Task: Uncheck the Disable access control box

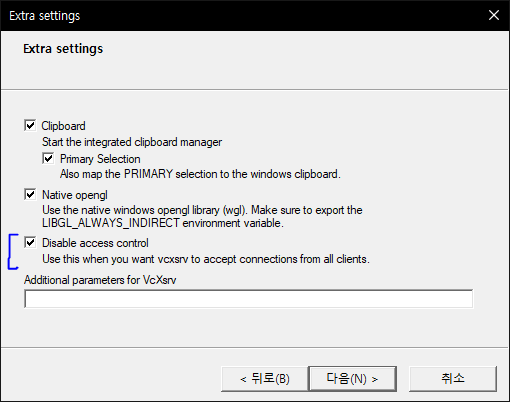Action: click(x=30, y=242)
